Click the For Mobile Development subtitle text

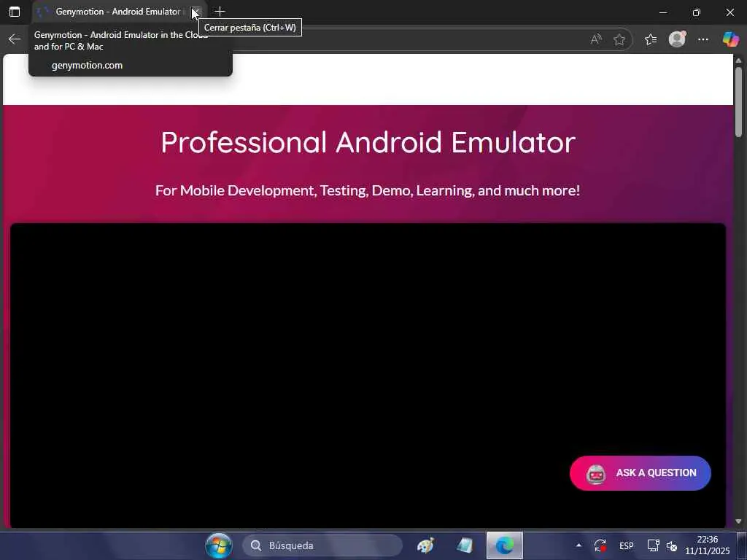click(368, 190)
